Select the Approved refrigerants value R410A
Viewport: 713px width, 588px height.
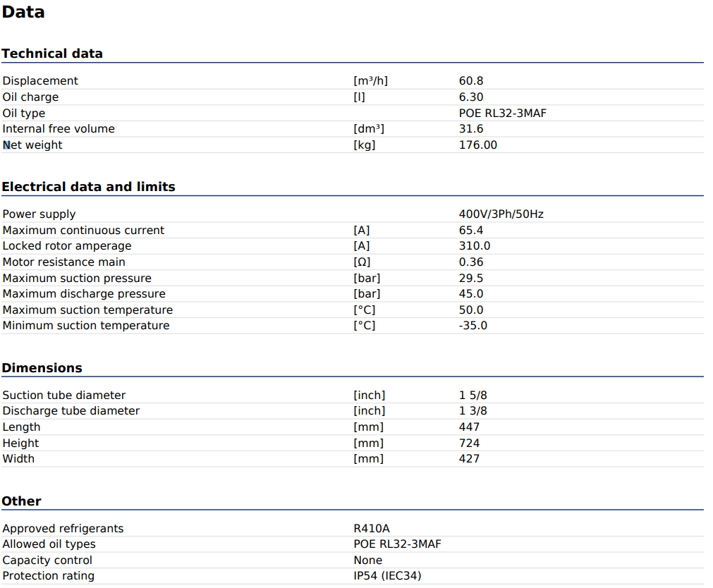coord(372,529)
